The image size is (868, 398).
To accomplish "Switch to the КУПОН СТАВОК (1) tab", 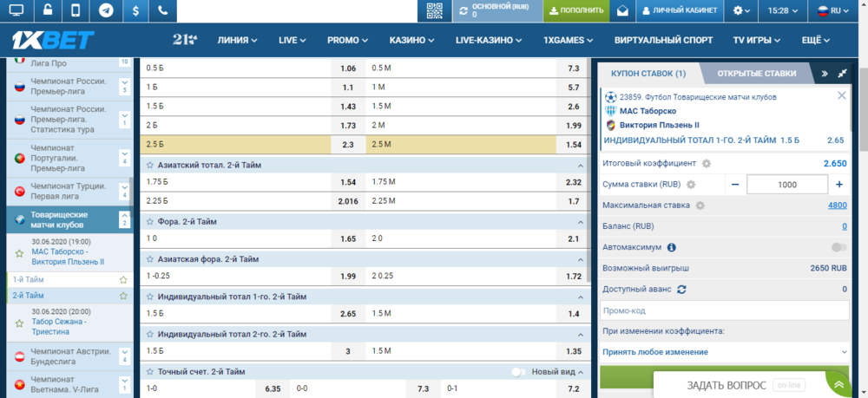I will (x=648, y=73).
